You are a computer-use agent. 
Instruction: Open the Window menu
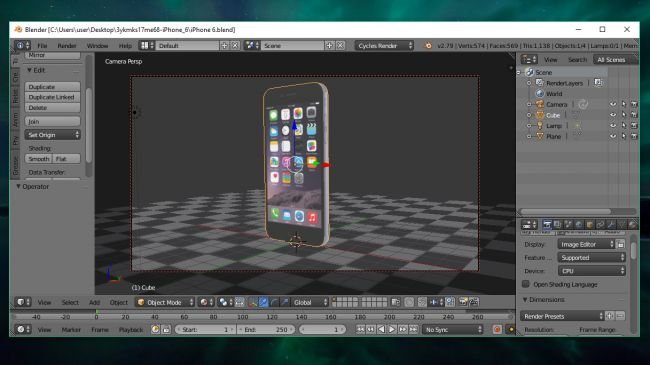[x=97, y=46]
